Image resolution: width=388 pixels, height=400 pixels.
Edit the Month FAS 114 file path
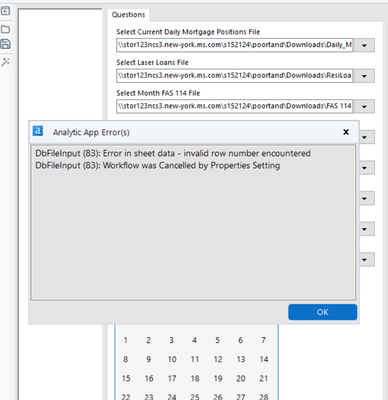234,106
